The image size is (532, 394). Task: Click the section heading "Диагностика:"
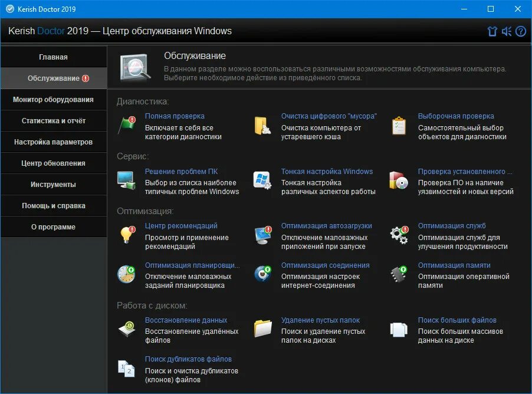point(143,101)
